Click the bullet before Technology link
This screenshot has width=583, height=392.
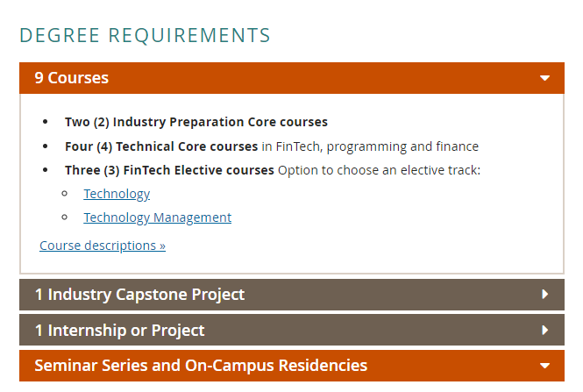64,194
